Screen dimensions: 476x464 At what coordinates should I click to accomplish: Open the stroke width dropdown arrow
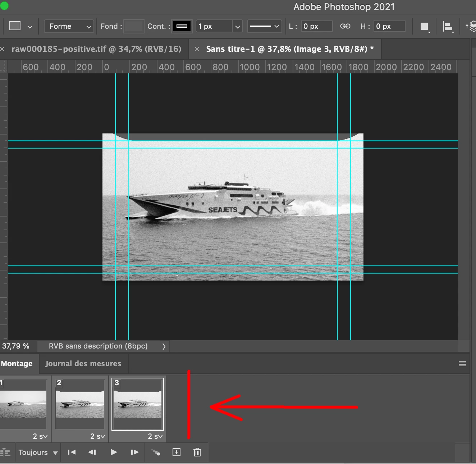237,26
